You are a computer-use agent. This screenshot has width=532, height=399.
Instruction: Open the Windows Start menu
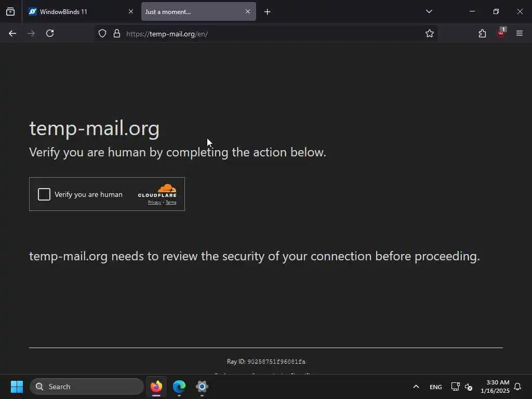(x=17, y=387)
